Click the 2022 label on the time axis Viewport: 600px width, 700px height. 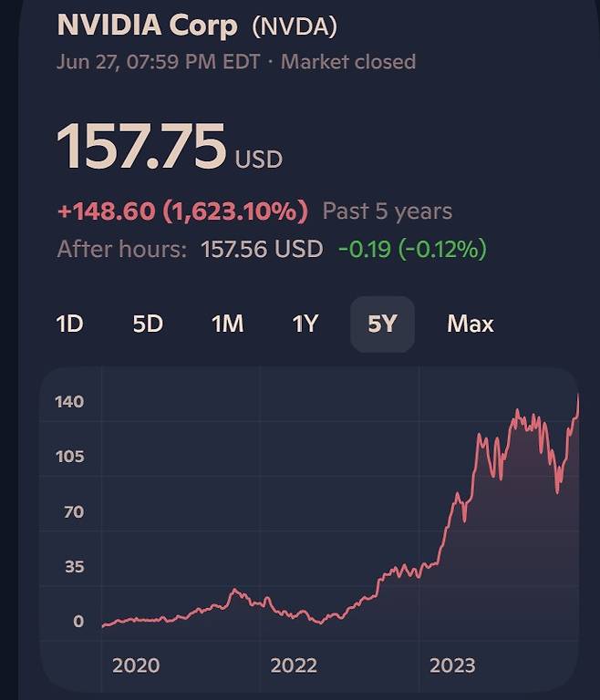[294, 664]
